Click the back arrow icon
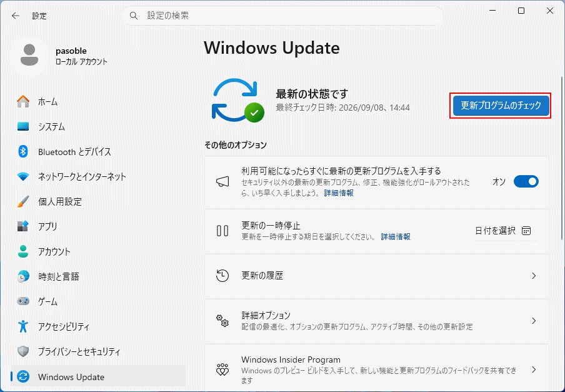Image resolution: width=565 pixels, height=392 pixels. pos(15,16)
